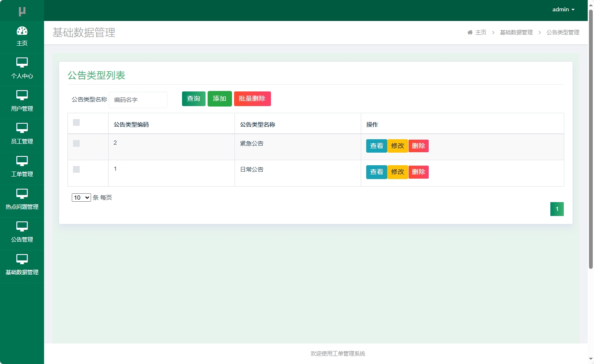Select page 1 in the pagination control
The width and height of the screenshot is (594, 364).
click(x=557, y=209)
